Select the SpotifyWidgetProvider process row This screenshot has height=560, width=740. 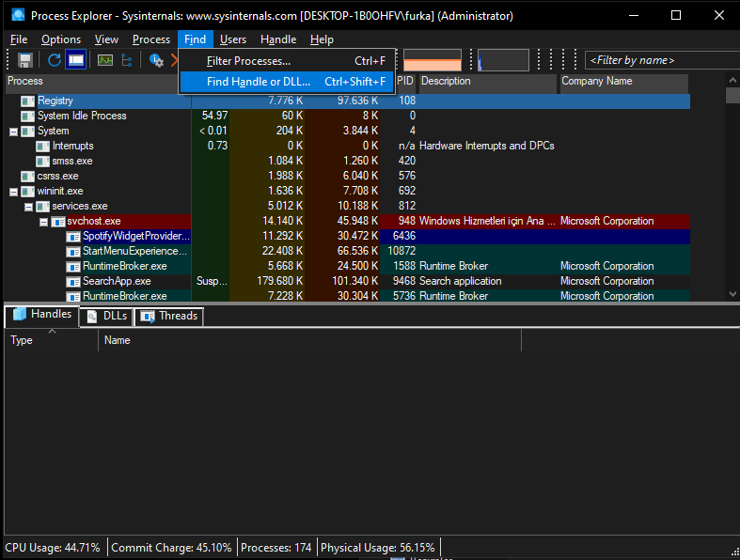click(x=348, y=236)
